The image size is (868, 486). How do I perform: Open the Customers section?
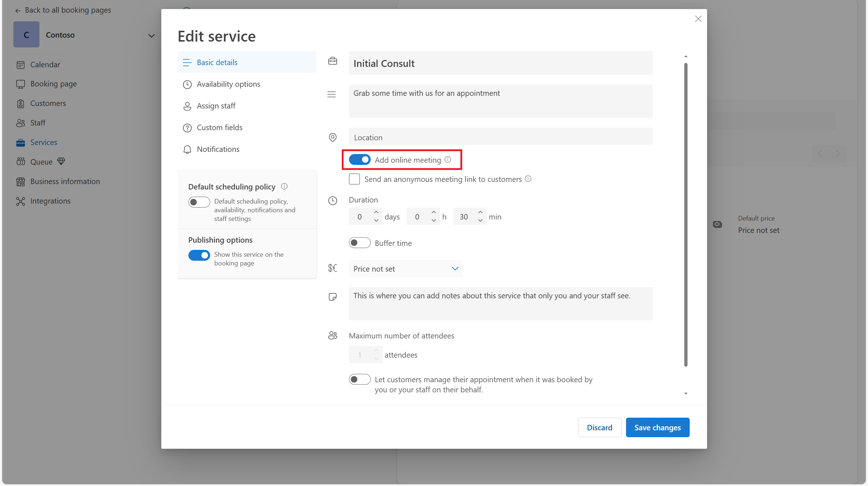click(48, 103)
